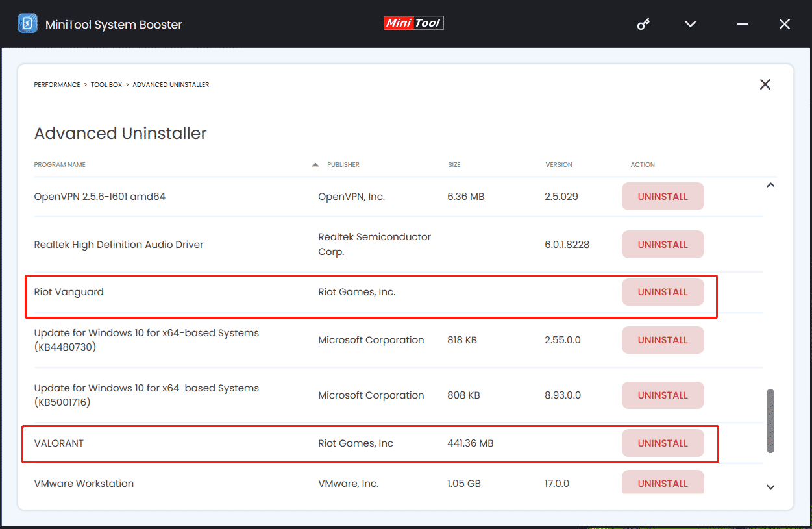Viewport: 812px width, 529px height.
Task: Click the list scrollbar thumb
Action: pyautogui.click(x=770, y=421)
